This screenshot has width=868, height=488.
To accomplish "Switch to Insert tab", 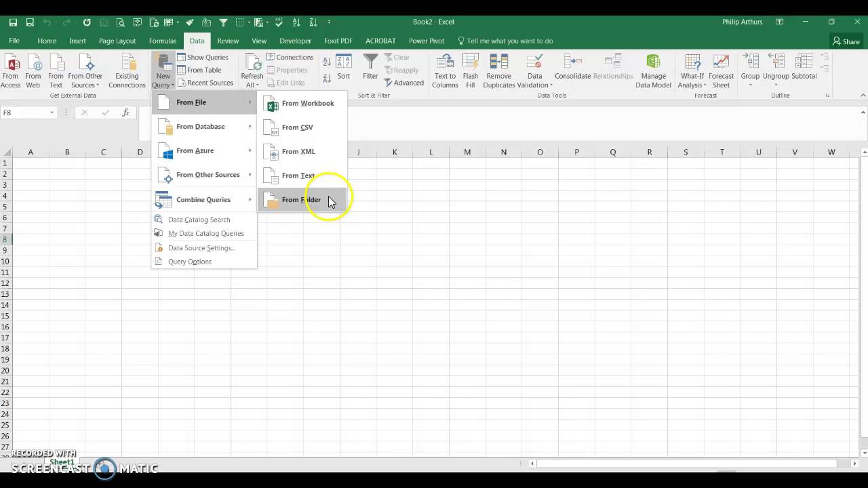I will pyautogui.click(x=77, y=41).
